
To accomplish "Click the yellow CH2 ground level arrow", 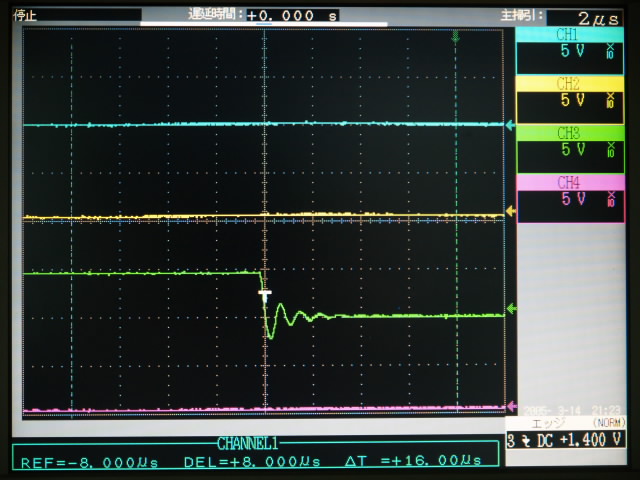I will coord(511,211).
